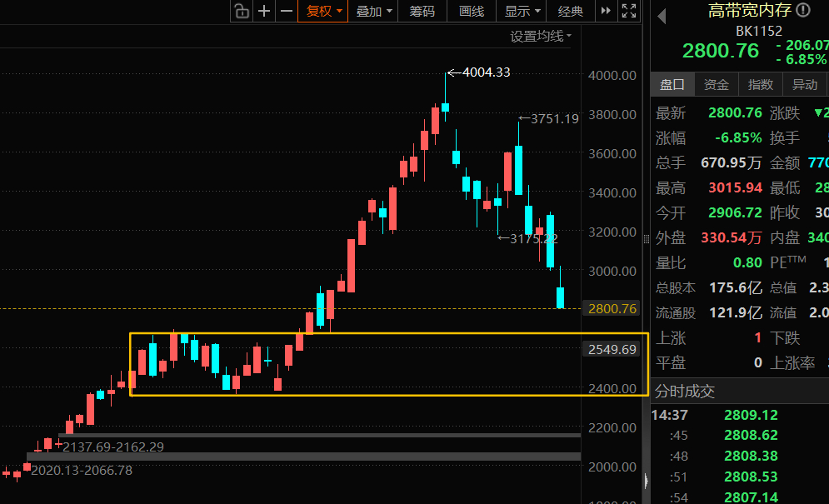This screenshot has height=504, width=829.
Task: Click the :45 trade row 2808.62
Action: pos(740,435)
